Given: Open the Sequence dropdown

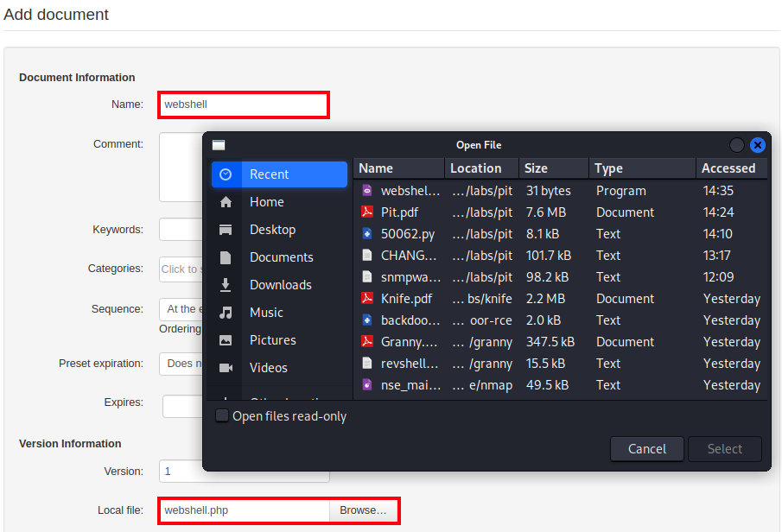Looking at the screenshot, I should [x=181, y=309].
